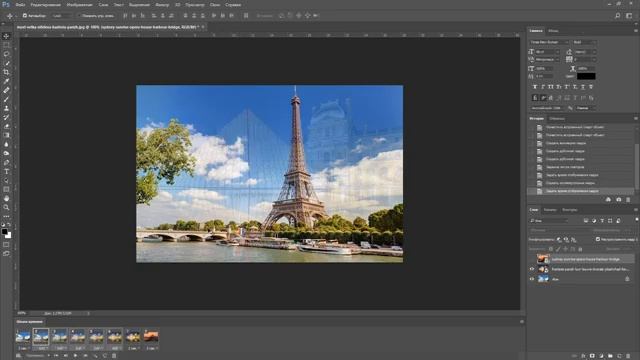Delete current state in History panel
The width and height of the screenshot is (640, 360).
628,200
